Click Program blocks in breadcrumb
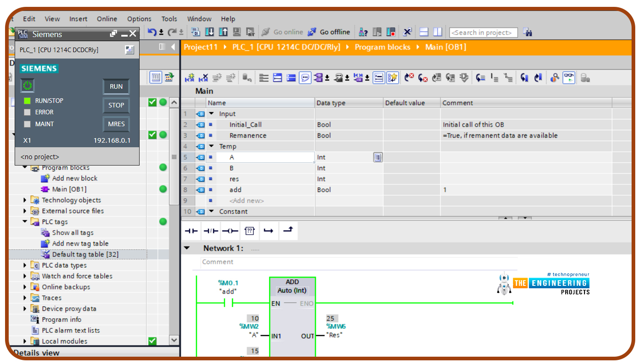 (383, 47)
